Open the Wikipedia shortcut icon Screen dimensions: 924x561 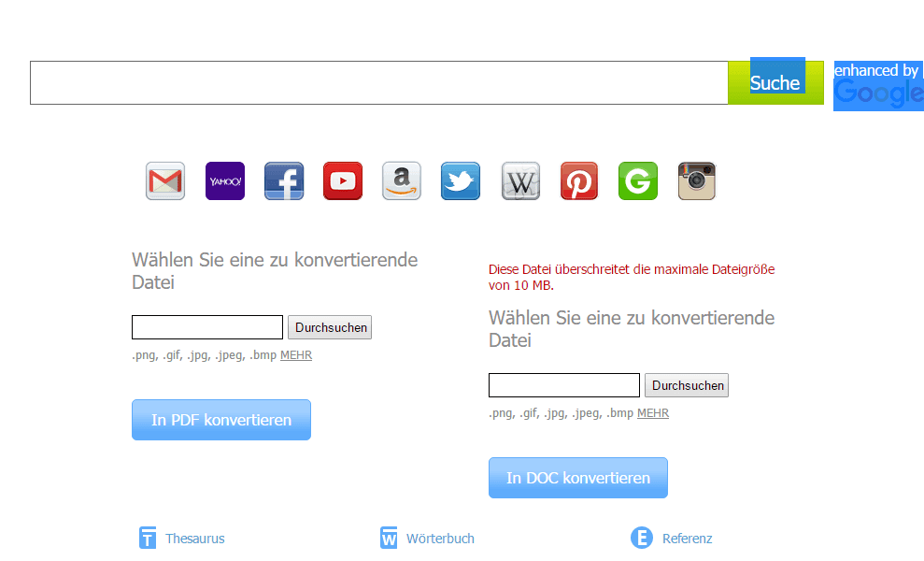click(521, 181)
